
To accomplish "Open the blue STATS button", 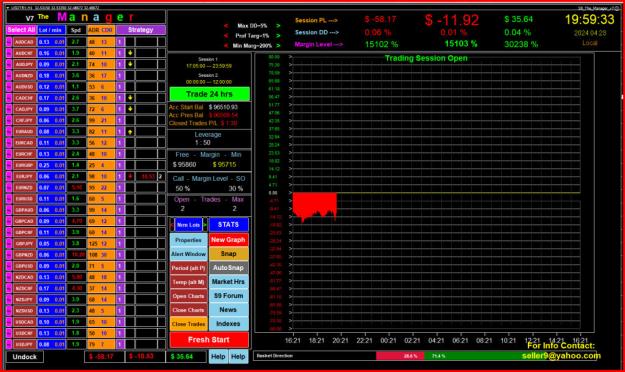I will [x=228, y=225].
